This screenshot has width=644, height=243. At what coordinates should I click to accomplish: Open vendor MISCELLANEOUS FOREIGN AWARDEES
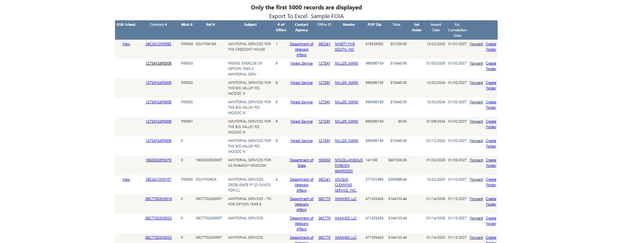coord(348,166)
